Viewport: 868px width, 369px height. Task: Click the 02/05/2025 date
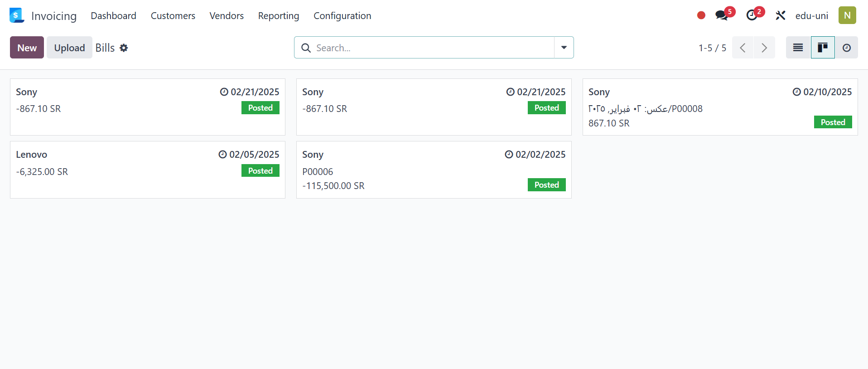[254, 155]
